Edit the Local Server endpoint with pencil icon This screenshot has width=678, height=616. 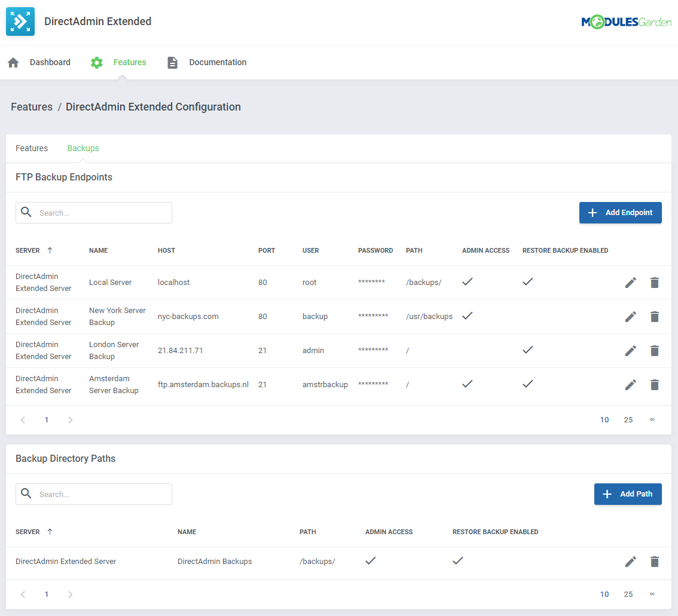(630, 282)
